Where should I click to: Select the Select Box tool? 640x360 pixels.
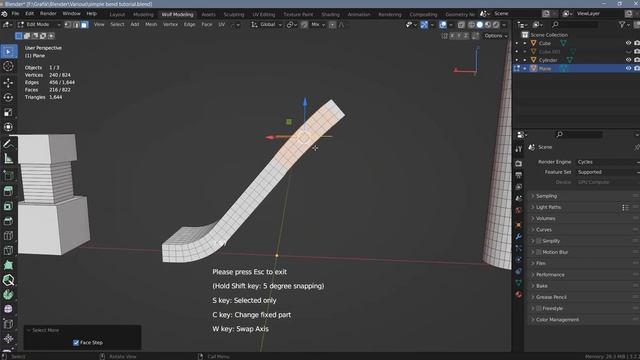click(8, 52)
